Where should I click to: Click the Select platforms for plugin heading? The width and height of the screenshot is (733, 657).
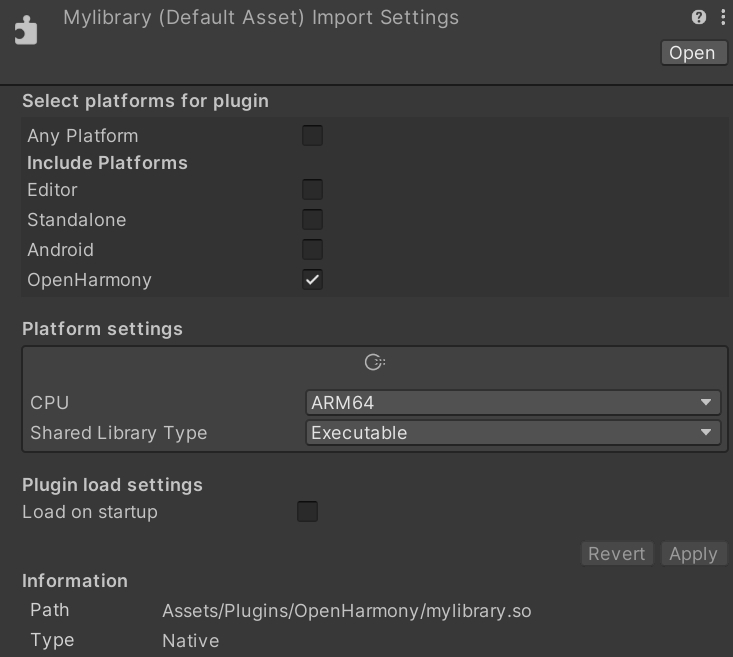click(145, 101)
